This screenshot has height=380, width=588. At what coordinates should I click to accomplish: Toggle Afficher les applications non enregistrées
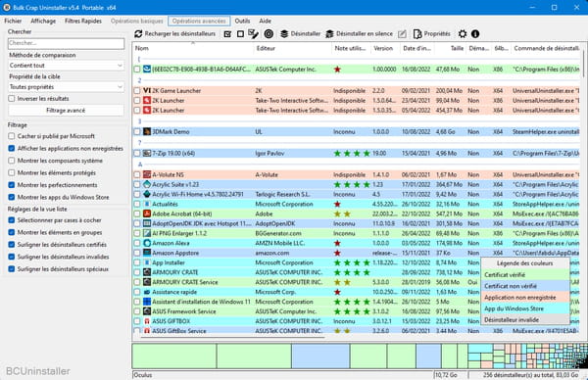[x=12, y=149]
